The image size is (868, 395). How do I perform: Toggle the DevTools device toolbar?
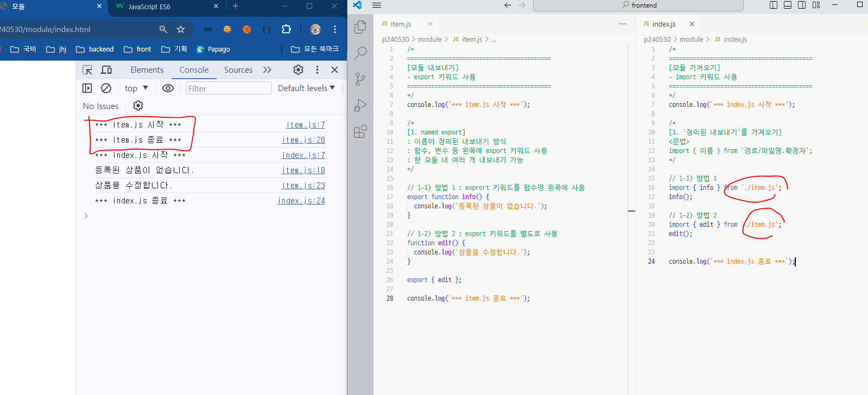[106, 70]
